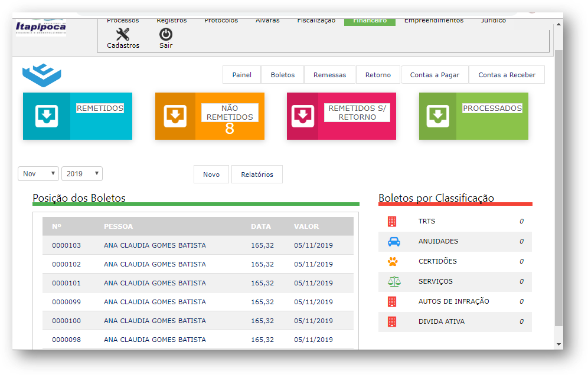Open the year dropdown showing 2019

pos(82,174)
